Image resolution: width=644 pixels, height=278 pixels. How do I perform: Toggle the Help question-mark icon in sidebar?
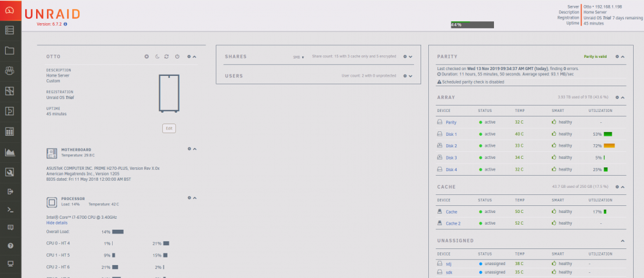pos(10,246)
